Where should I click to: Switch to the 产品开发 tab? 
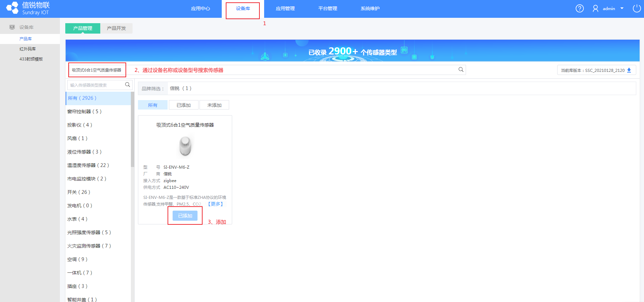116,28
